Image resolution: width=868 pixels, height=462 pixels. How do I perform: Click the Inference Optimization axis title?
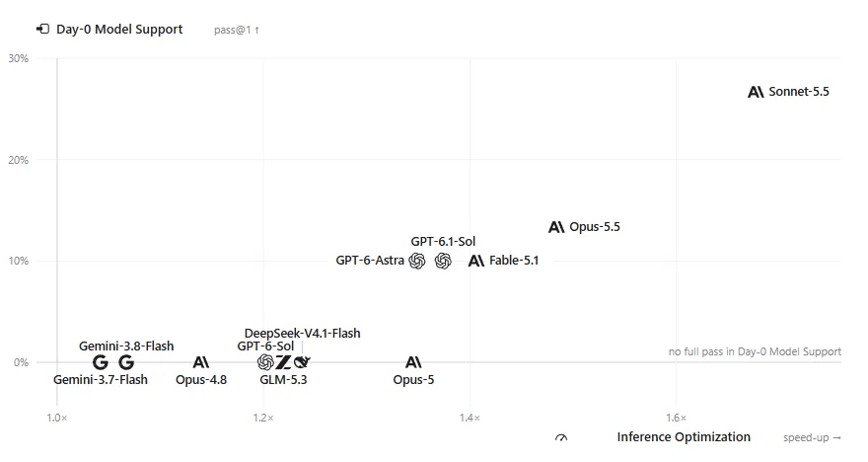pos(684,437)
